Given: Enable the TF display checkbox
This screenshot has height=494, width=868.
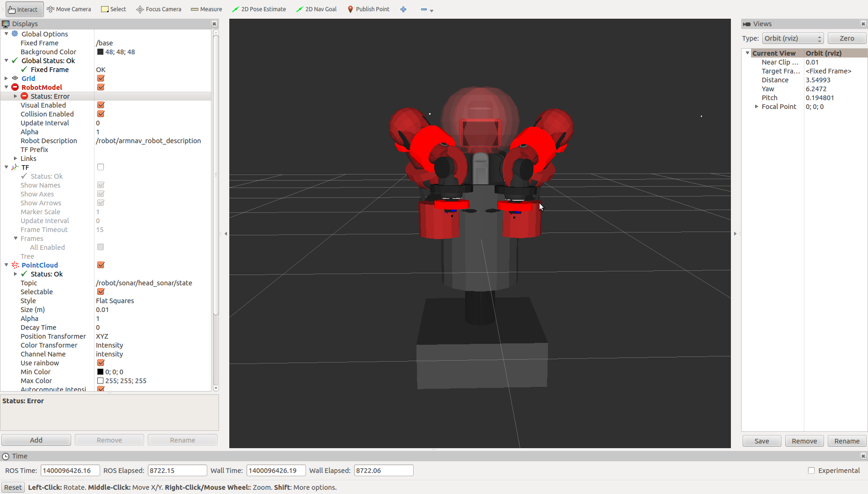Looking at the screenshot, I should 101,167.
